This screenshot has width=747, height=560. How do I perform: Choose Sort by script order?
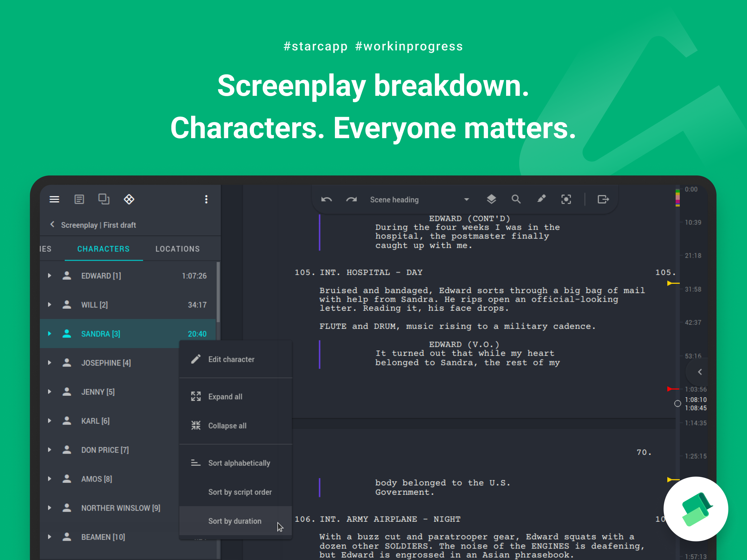(235, 492)
